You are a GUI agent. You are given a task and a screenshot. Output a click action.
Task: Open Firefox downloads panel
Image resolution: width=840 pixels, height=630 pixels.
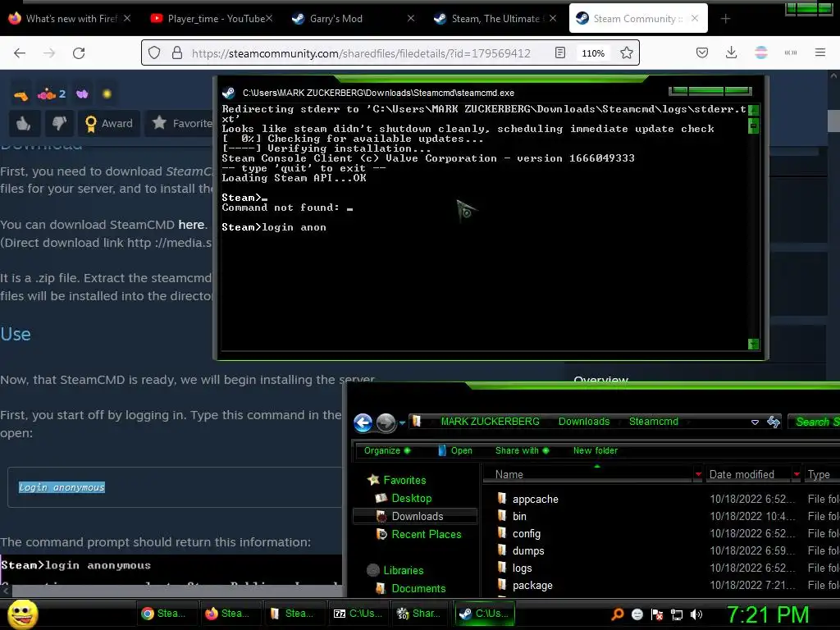[731, 52]
